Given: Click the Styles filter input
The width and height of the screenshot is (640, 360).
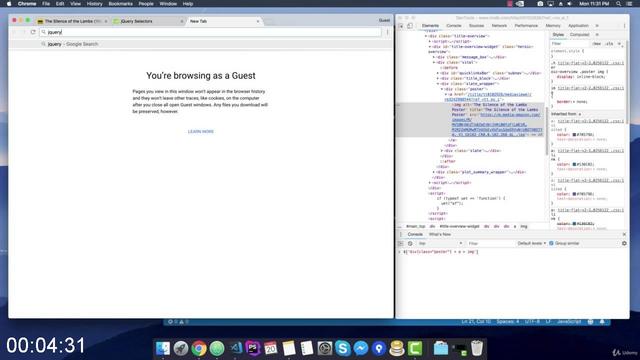Looking at the screenshot, I should pyautogui.click(x=570, y=44).
